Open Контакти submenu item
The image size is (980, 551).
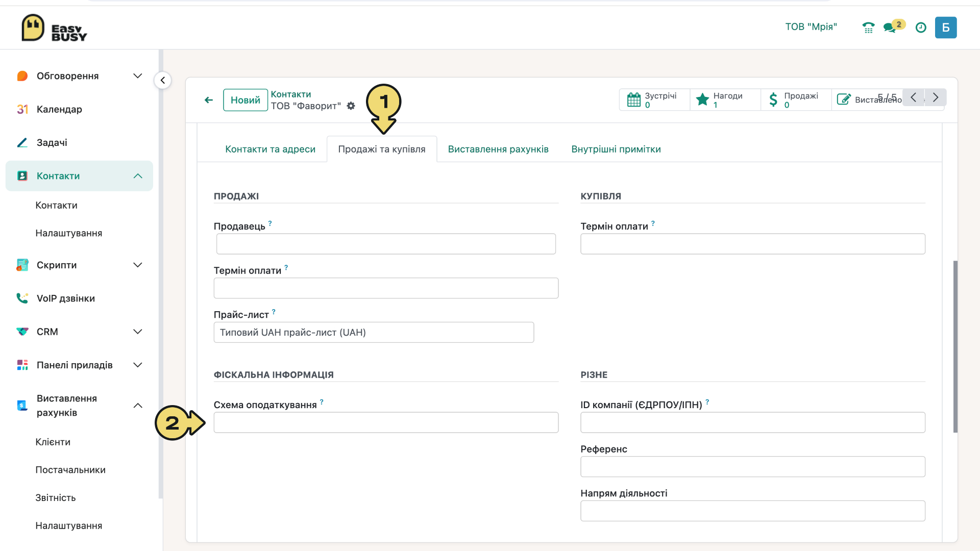coord(57,205)
